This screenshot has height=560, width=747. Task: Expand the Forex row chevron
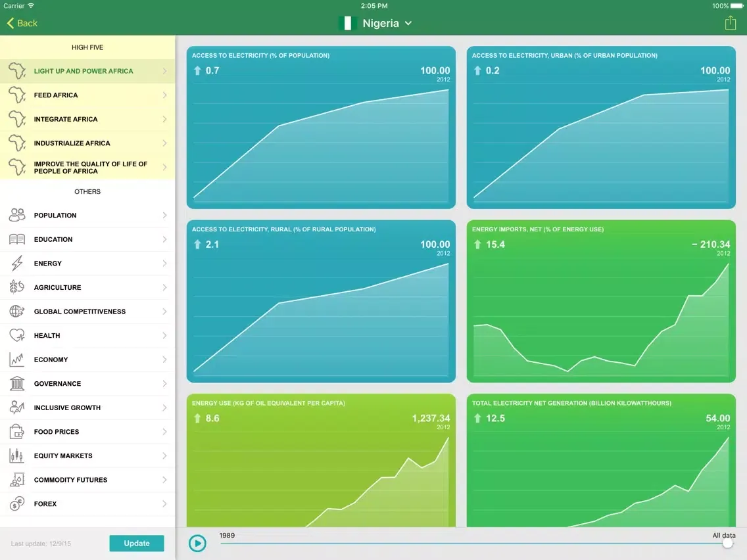[164, 504]
